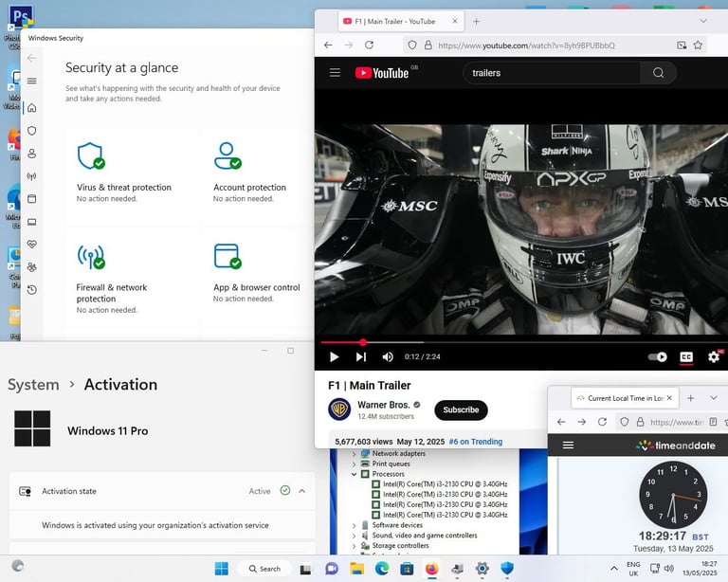Open App & browser control sidebar icon
The height and width of the screenshot is (582, 728).
[32, 199]
